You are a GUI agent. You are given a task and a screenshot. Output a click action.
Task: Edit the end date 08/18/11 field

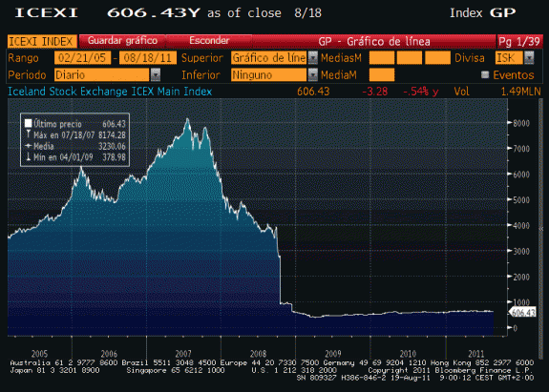(147, 57)
